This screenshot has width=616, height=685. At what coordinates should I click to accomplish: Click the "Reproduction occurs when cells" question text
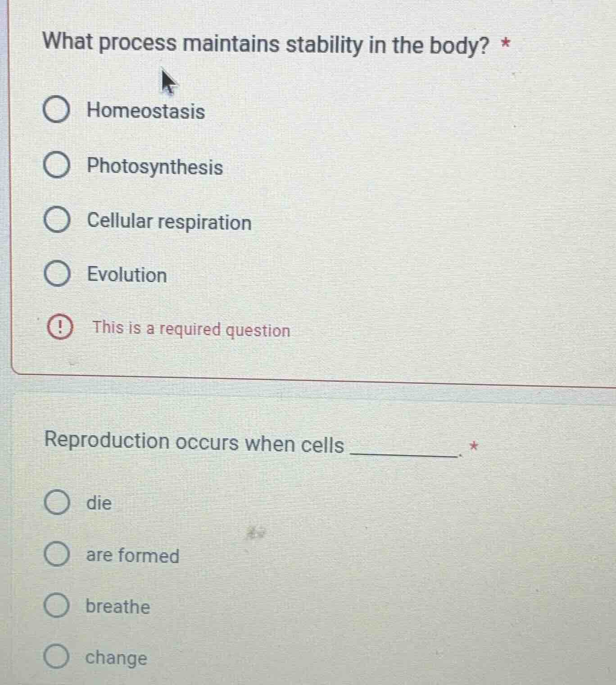[x=194, y=442]
